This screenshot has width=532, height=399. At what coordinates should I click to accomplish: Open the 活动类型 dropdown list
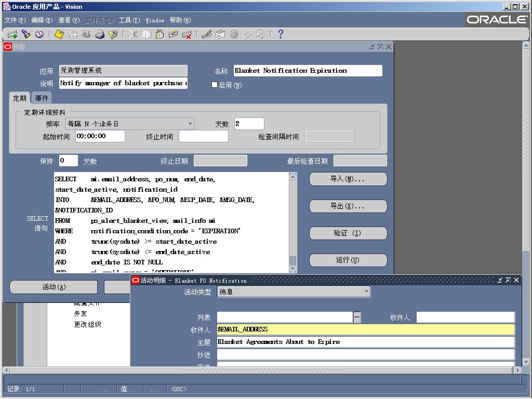click(366, 292)
